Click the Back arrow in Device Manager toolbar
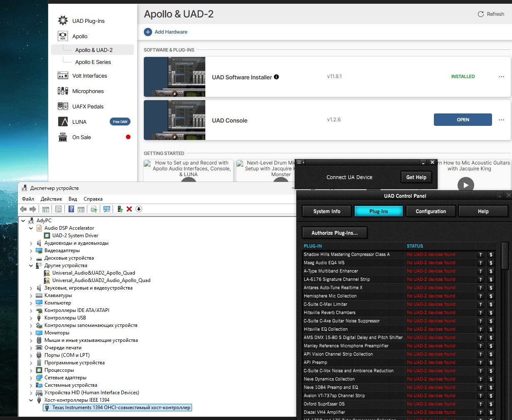Screen dimensions: 512x420 pyautogui.click(x=23, y=209)
